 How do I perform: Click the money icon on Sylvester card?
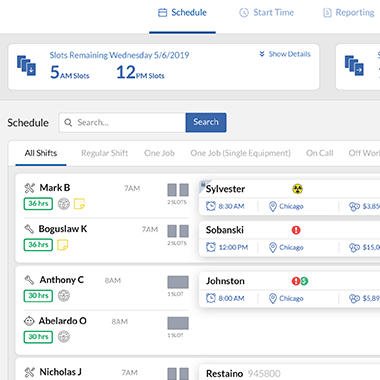pos(354,206)
